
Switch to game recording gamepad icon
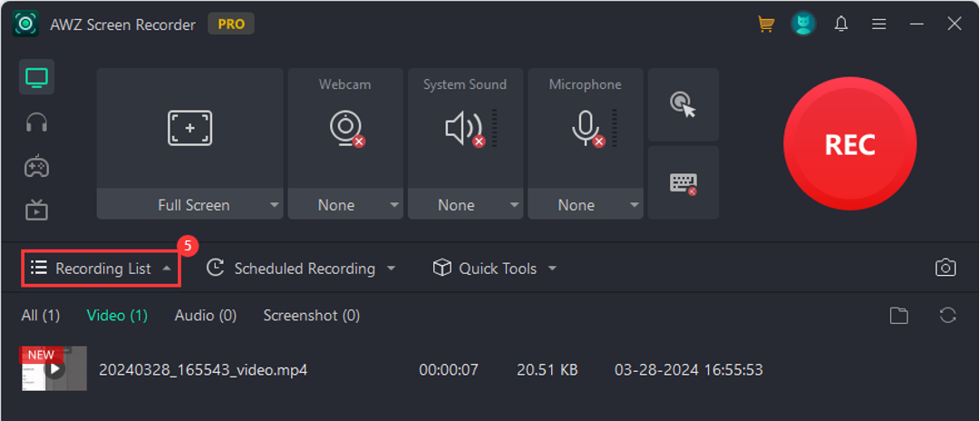pyautogui.click(x=36, y=166)
